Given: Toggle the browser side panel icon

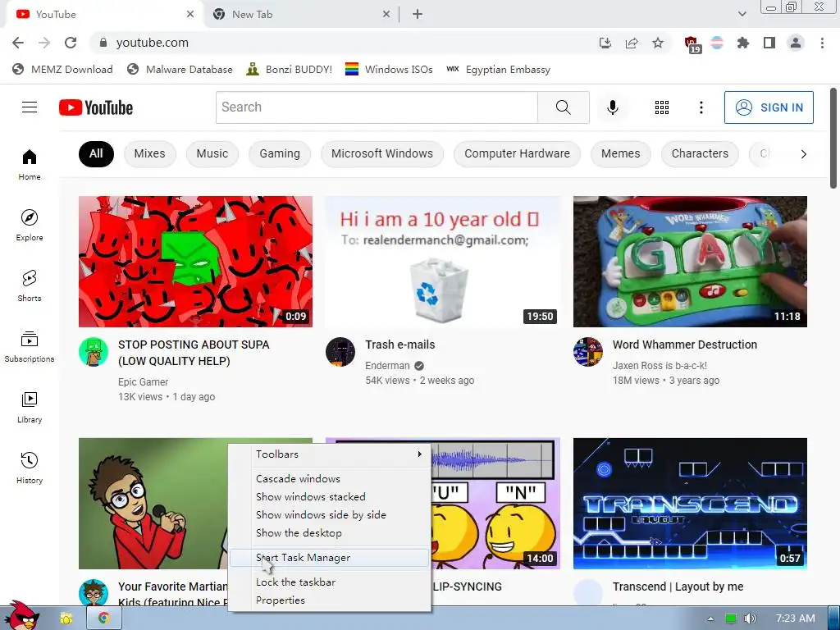Looking at the screenshot, I should [769, 43].
